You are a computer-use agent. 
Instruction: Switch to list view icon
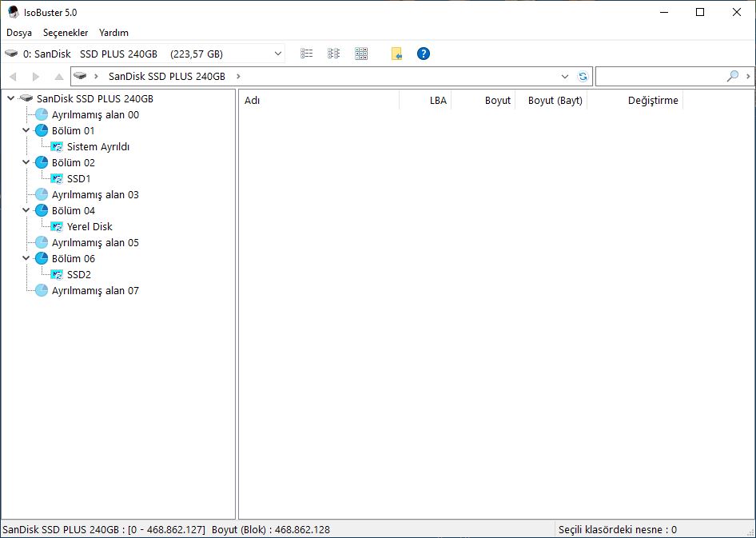point(307,54)
